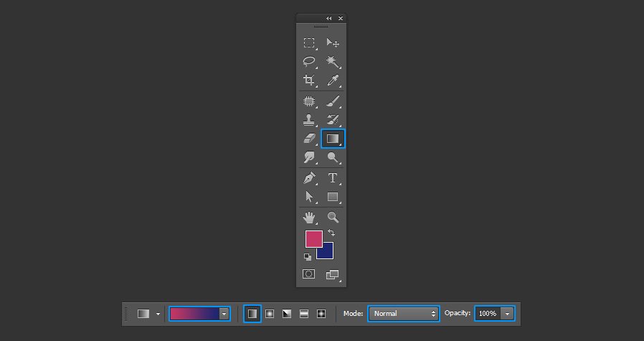The width and height of the screenshot is (644, 341).
Task: Select the Eyedropper tool
Action: (x=333, y=80)
